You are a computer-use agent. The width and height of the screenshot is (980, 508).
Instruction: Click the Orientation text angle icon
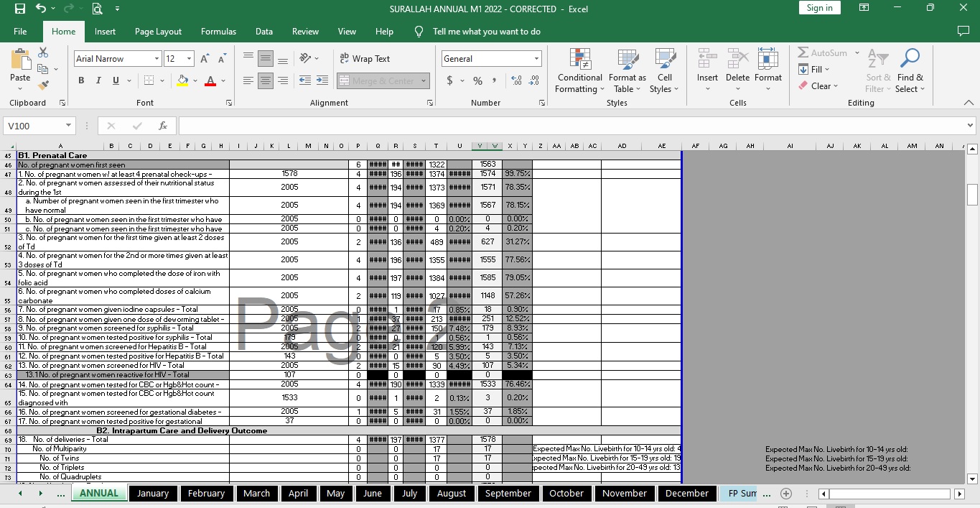pos(306,58)
